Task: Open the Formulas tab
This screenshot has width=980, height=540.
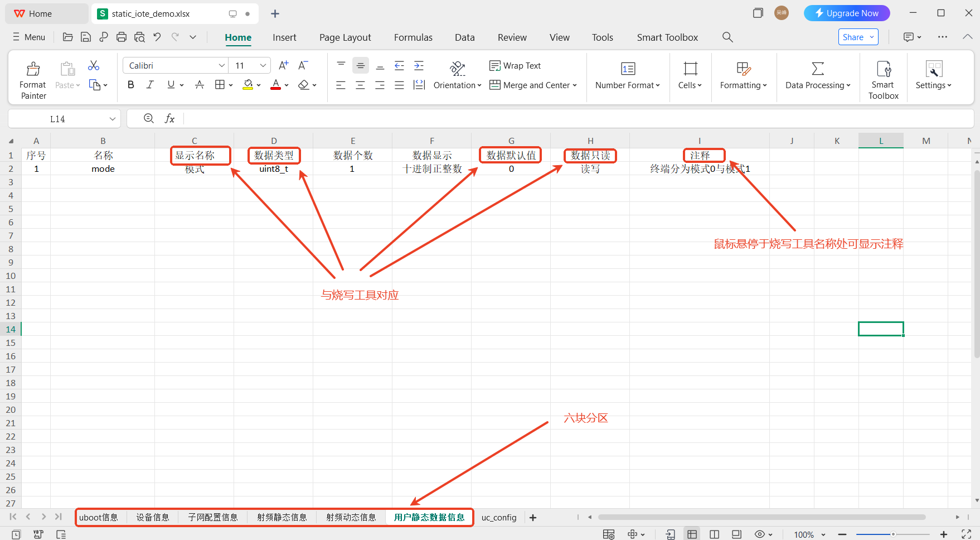Action: (413, 37)
